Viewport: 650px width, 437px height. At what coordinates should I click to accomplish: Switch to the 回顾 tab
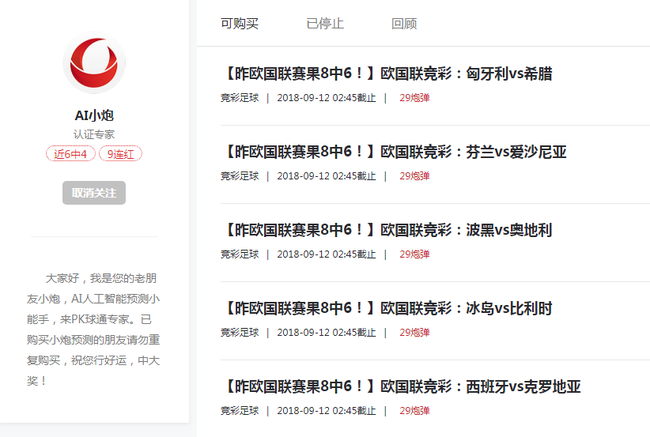coord(404,24)
